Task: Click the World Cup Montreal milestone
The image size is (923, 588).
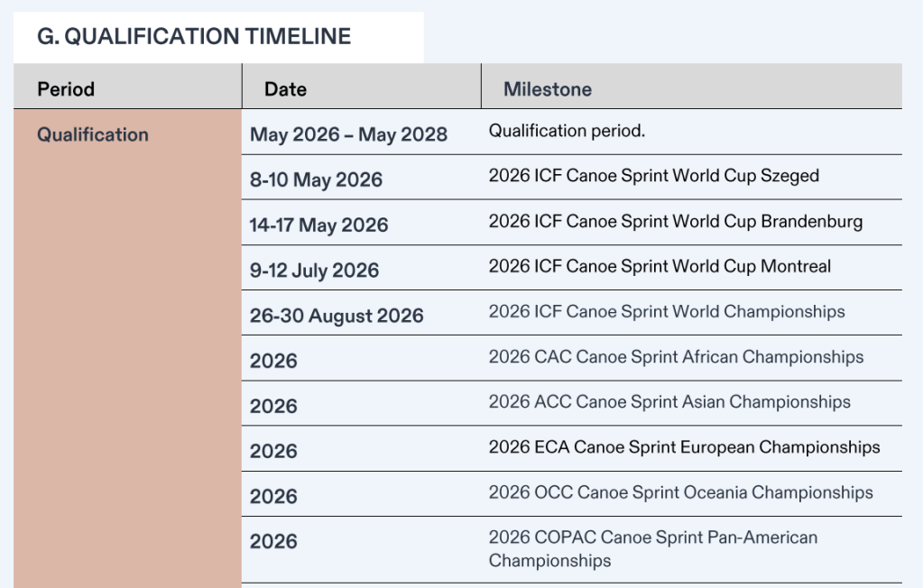Action: [660, 266]
